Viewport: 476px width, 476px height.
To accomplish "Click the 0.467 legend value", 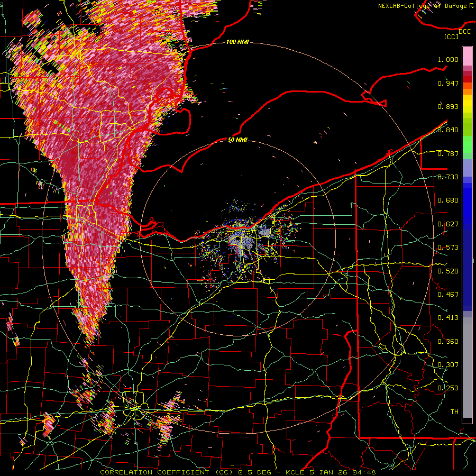I will click(x=448, y=295).
